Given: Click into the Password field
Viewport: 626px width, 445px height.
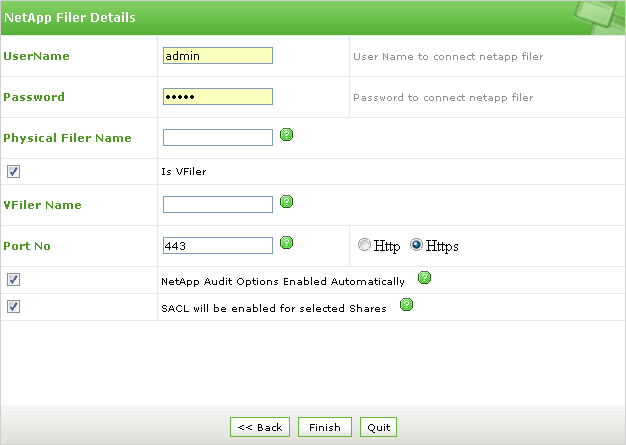Looking at the screenshot, I should coord(217,97).
